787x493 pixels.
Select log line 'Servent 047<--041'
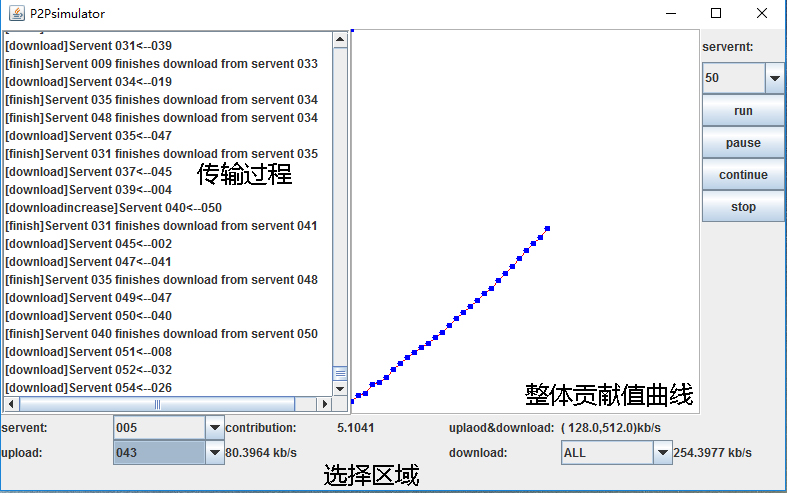point(88,262)
